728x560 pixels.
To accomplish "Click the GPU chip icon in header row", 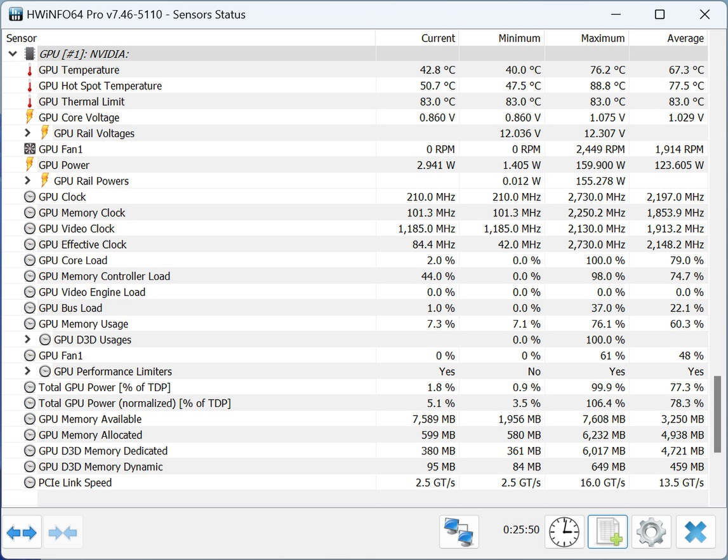I will (30, 54).
